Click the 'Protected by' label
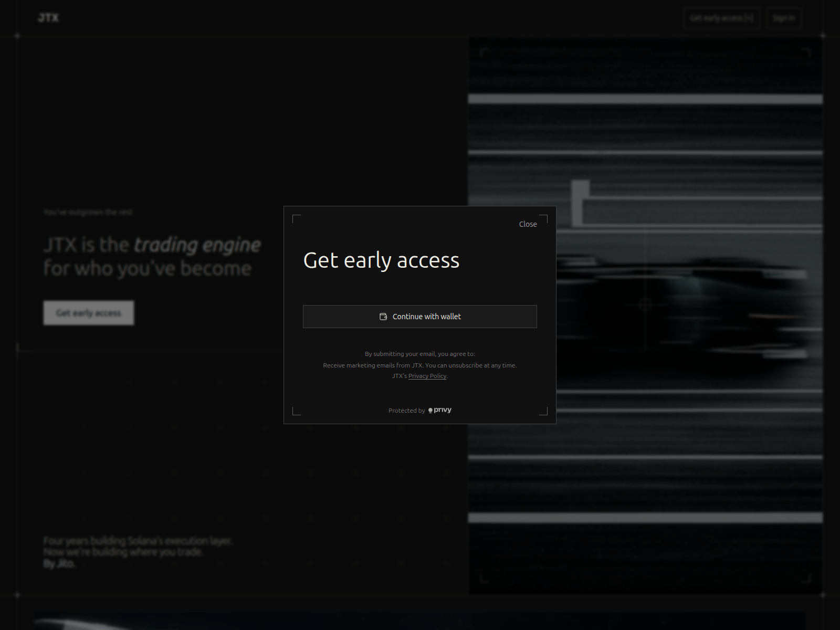840x630 pixels. [407, 411]
